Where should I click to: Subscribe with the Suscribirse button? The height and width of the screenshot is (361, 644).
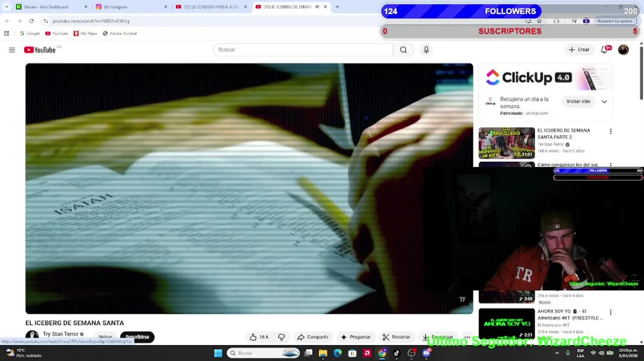point(137,337)
